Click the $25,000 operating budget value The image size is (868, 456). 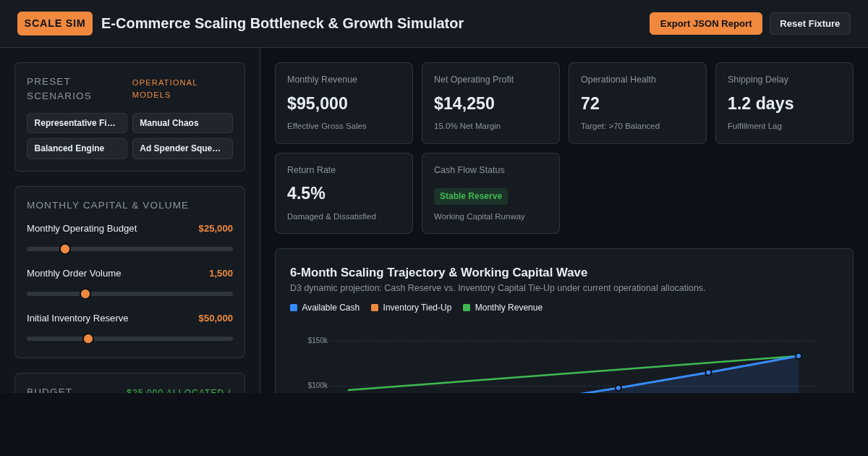(x=216, y=229)
